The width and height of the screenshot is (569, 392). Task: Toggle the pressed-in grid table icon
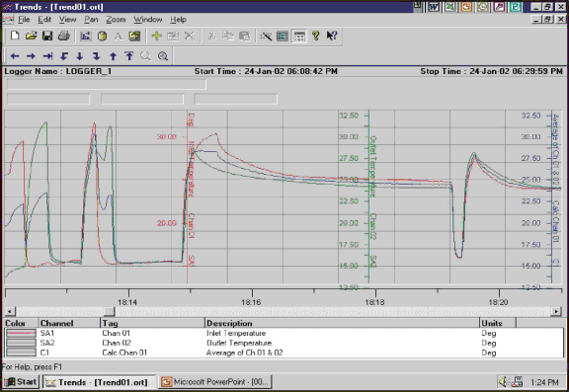(299, 36)
